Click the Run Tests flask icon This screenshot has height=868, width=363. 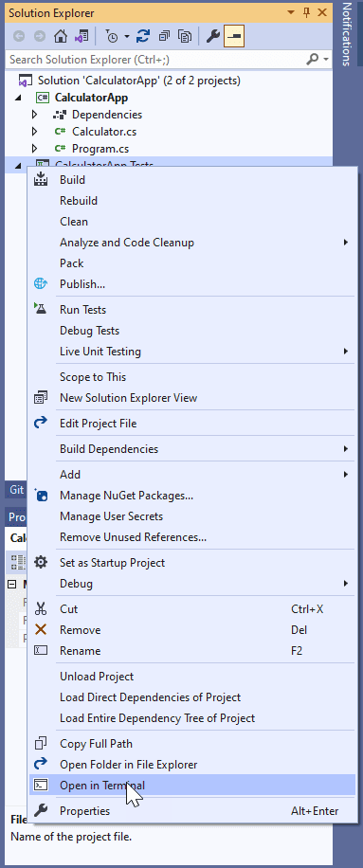(41, 310)
